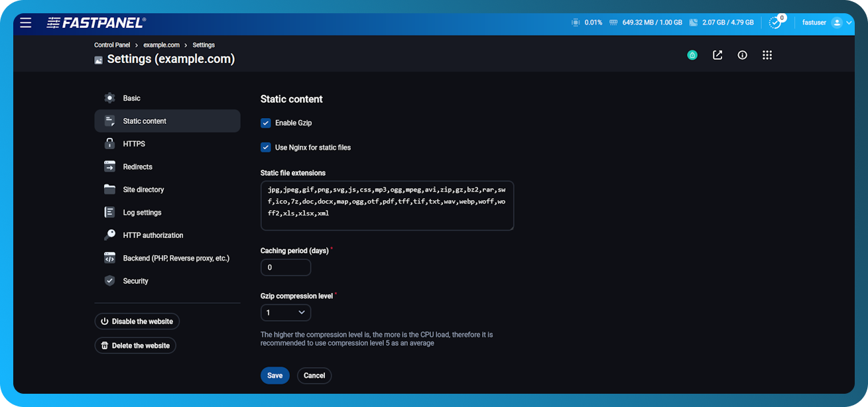Toggle the Enable Gzip setting off
Viewport: 868px width, 407px height.
pos(265,123)
